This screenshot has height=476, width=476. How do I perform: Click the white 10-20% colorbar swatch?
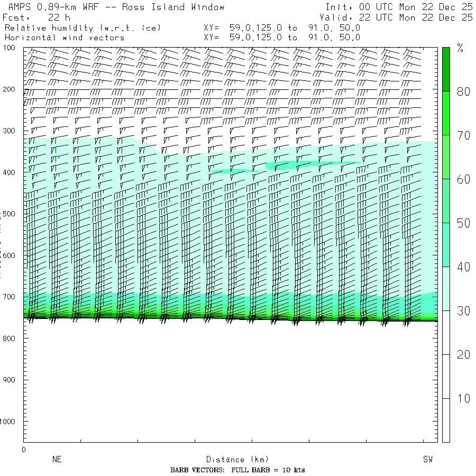(446, 377)
